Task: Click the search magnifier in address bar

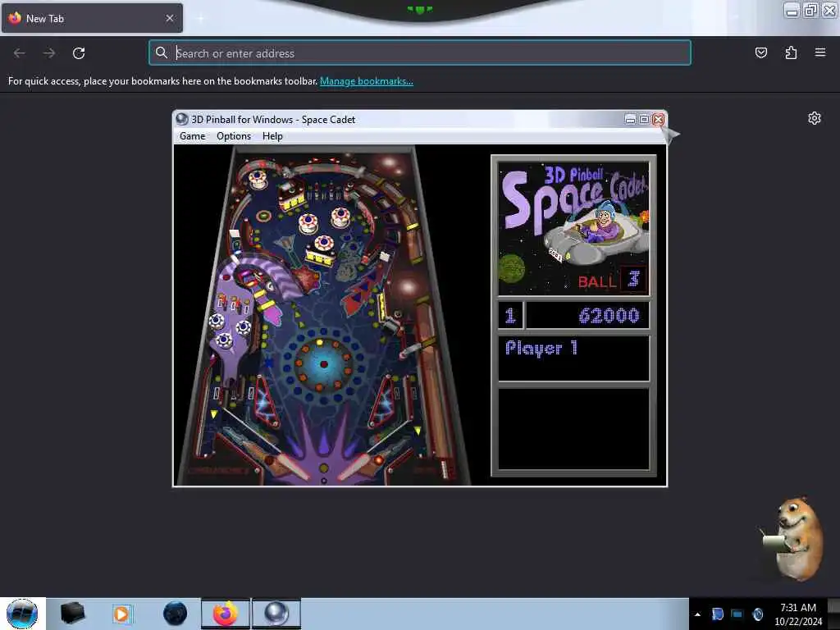Action: [x=162, y=52]
